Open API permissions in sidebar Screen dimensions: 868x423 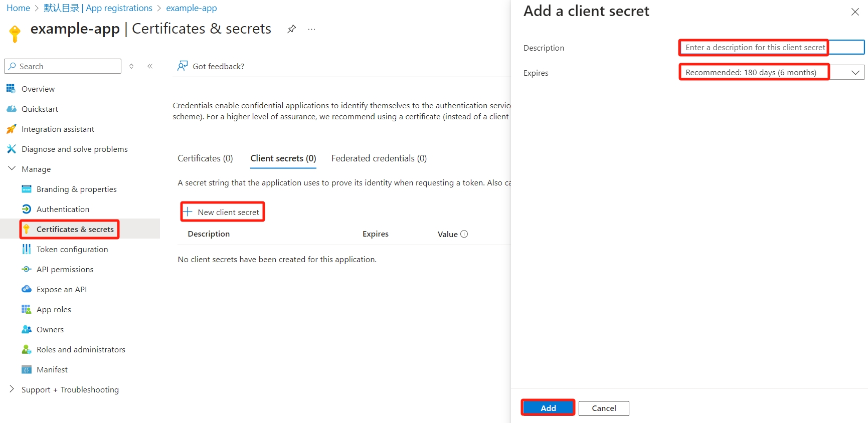pos(65,269)
